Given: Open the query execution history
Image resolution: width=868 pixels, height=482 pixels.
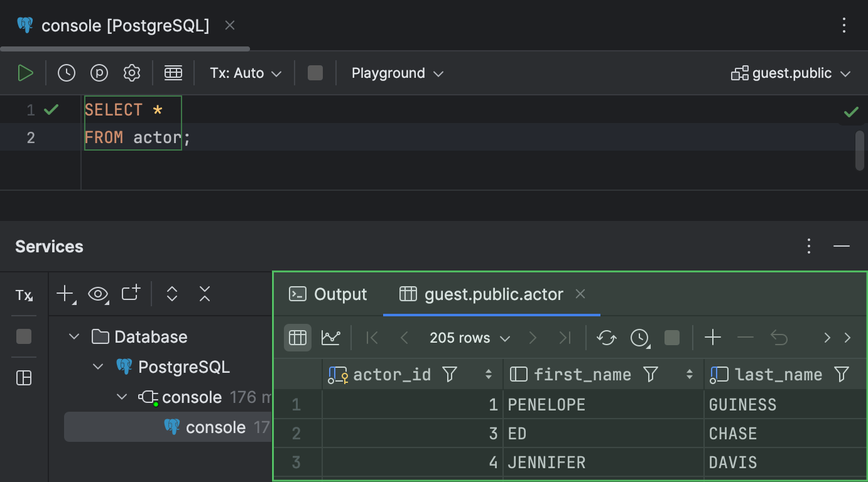Looking at the screenshot, I should pos(67,72).
